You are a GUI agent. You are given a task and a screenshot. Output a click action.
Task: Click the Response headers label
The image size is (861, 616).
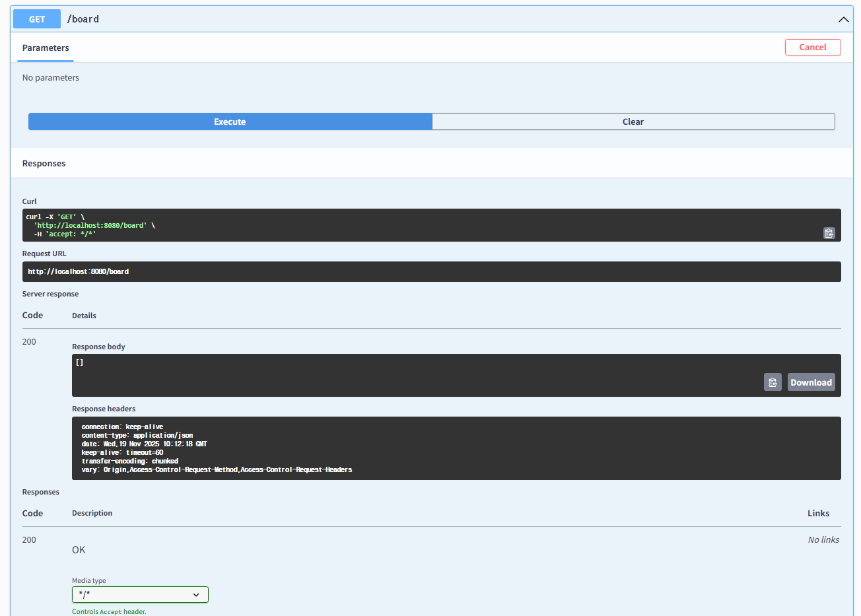(x=104, y=409)
